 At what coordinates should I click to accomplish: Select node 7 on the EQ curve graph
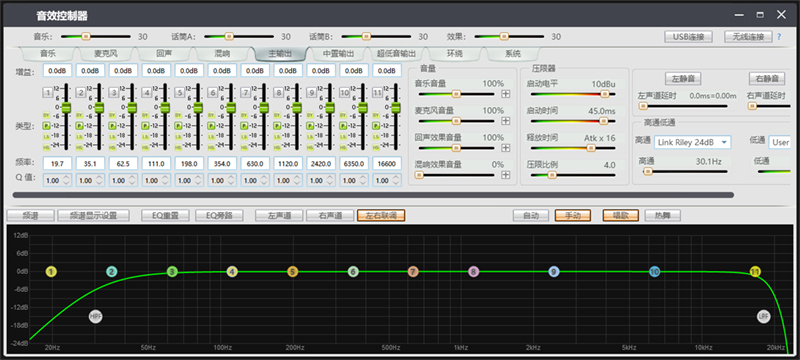click(413, 272)
